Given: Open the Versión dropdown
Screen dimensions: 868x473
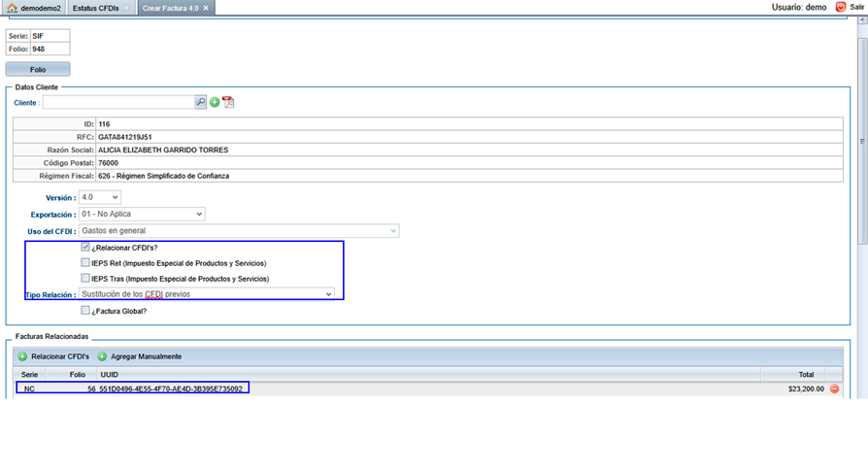Looking at the screenshot, I should coord(100,197).
